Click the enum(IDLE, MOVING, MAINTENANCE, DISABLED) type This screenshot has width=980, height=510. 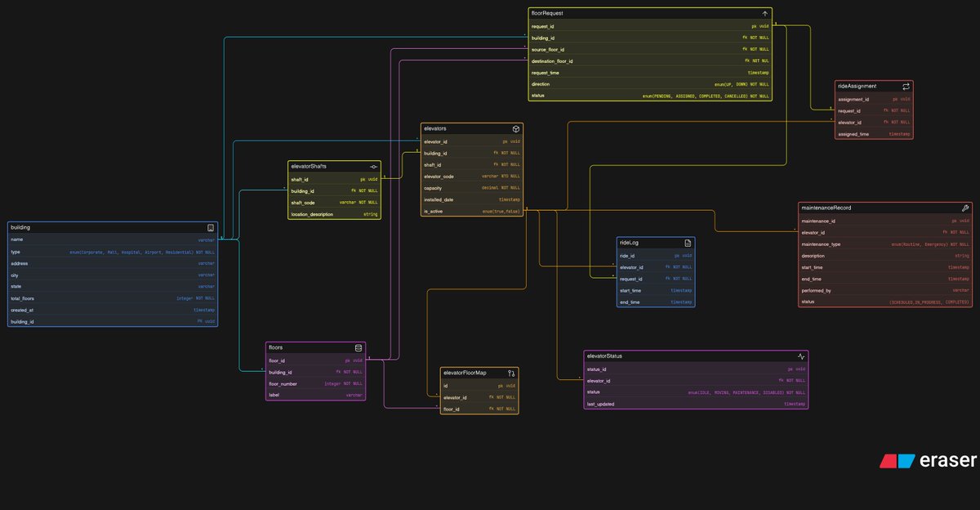(746, 392)
